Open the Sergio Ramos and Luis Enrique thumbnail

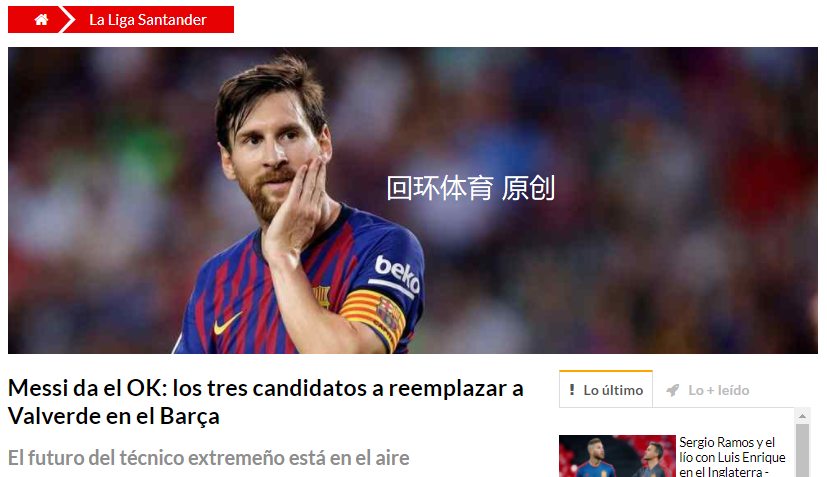tap(617, 456)
